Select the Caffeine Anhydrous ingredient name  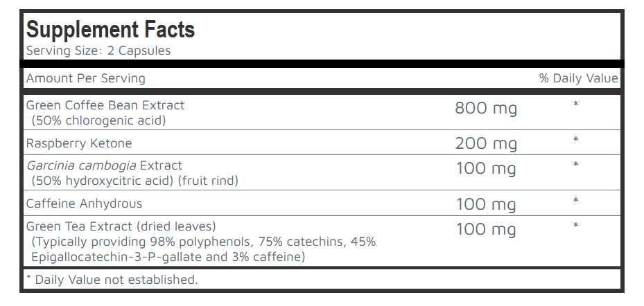coord(84,204)
